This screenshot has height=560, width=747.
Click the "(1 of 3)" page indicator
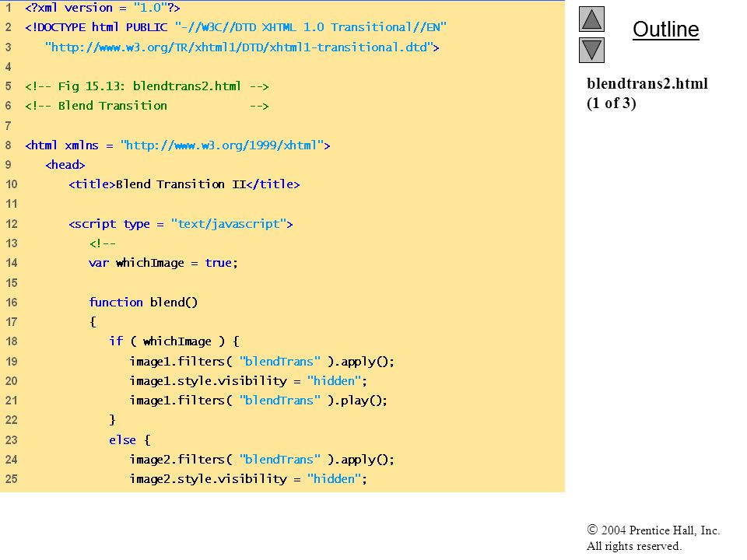612,103
